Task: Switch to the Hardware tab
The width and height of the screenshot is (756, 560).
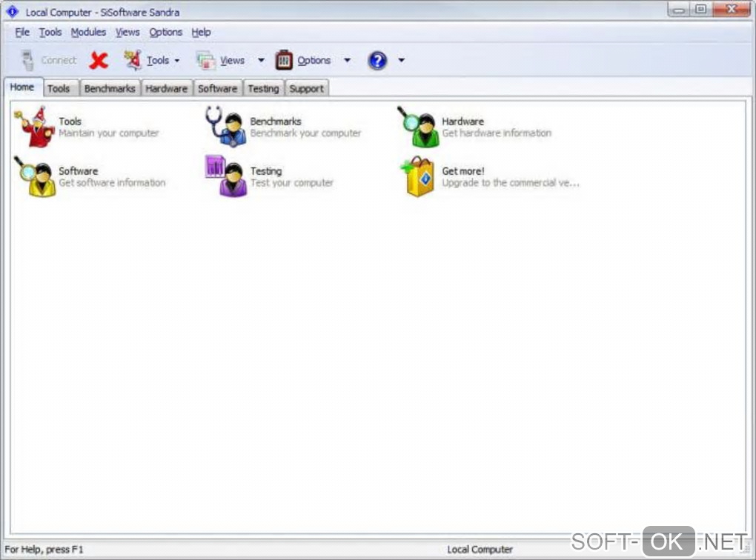Action: [166, 88]
